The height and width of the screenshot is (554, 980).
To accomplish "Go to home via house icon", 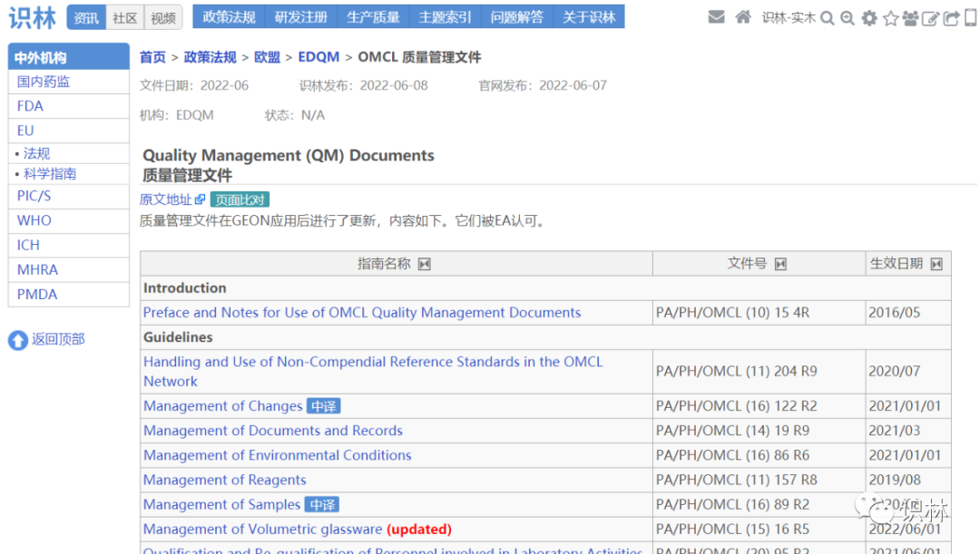I will tap(743, 17).
